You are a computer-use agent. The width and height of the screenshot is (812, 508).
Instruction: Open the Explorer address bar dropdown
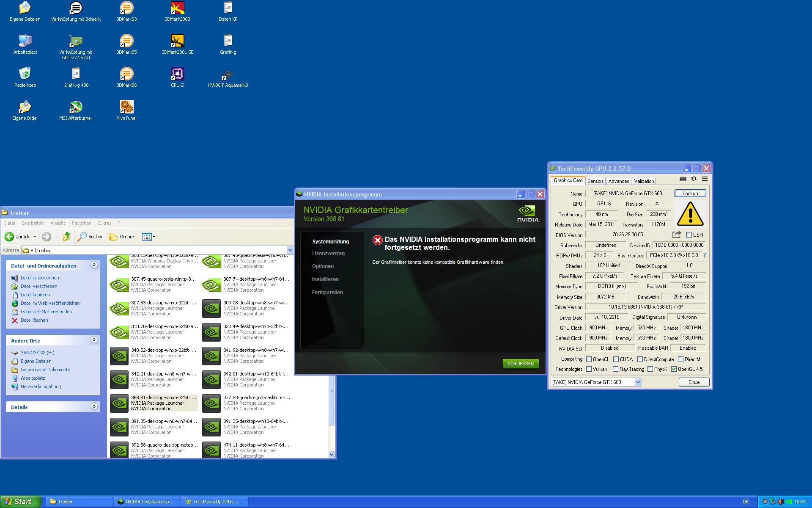pyautogui.click(x=290, y=250)
